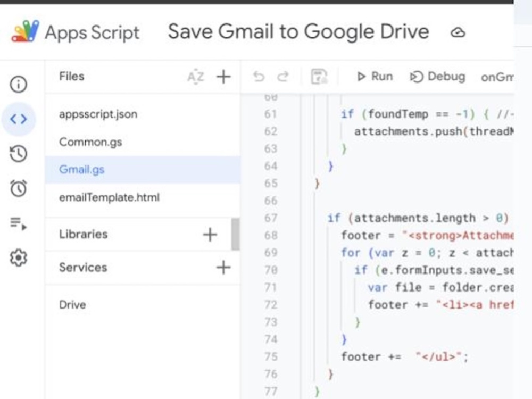Screen dimensions: 532x399
Task: Click line number 72 in gutter
Action: 270,305
